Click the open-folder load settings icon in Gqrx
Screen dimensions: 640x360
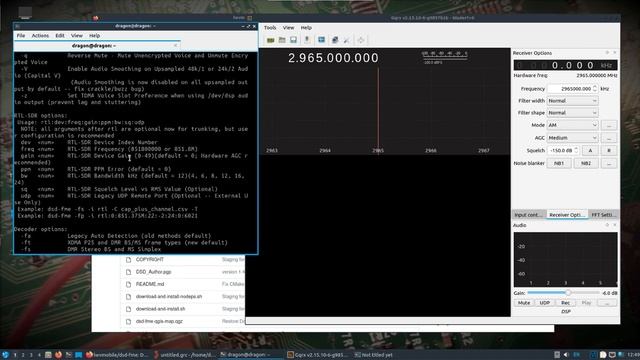pos(282,40)
